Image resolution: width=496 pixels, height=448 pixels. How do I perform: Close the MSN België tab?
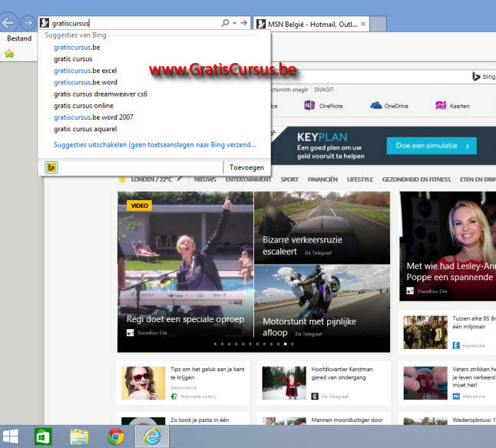363,24
